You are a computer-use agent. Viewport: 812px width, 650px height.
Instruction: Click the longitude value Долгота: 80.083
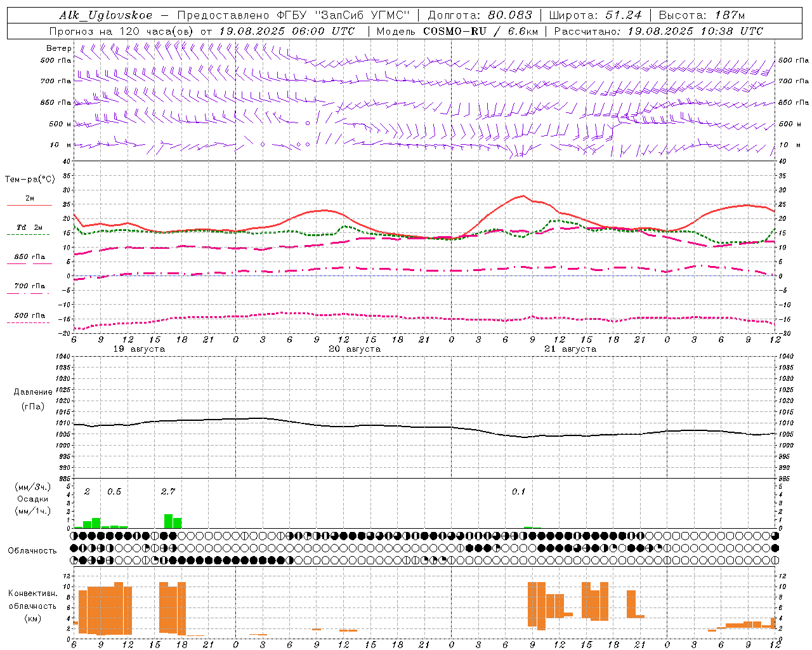(481, 16)
